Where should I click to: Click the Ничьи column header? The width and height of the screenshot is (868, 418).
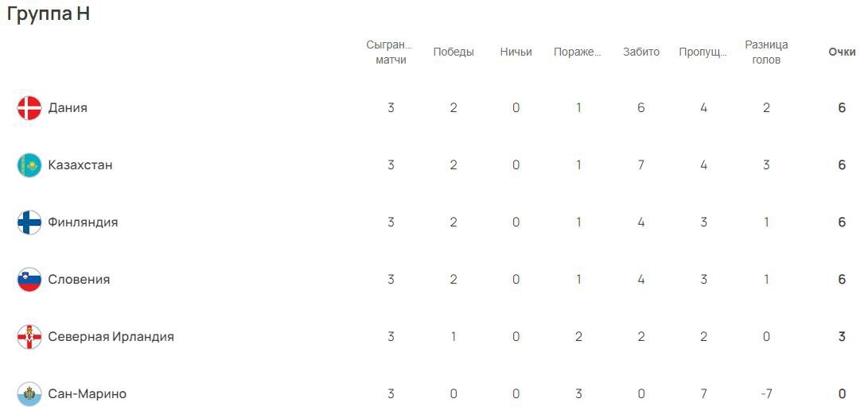point(516,52)
